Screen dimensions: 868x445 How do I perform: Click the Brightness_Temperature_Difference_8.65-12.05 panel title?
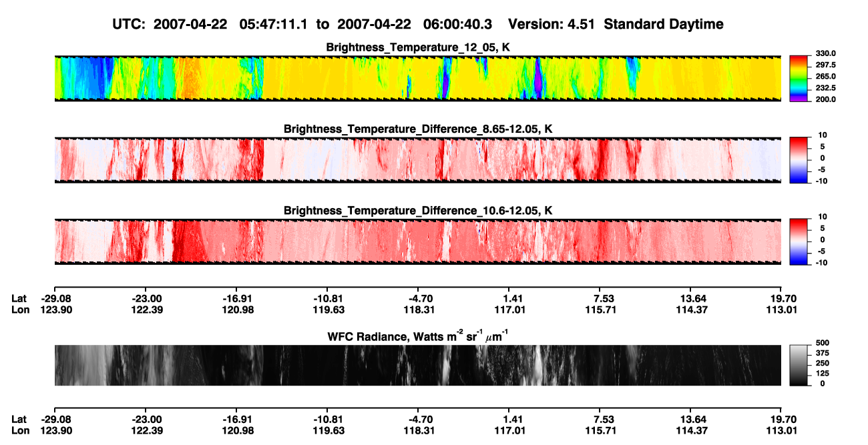click(x=418, y=129)
